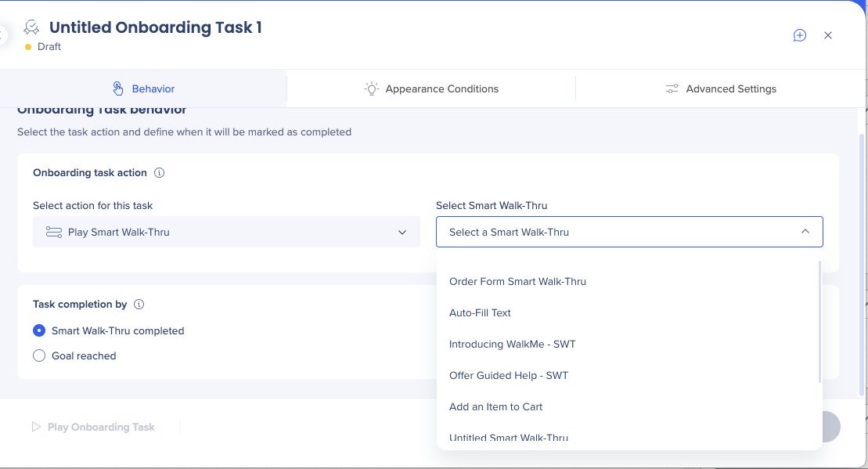Switch to the Appearance Conditions tab
Screen dimensions: 868x469
tap(431, 88)
